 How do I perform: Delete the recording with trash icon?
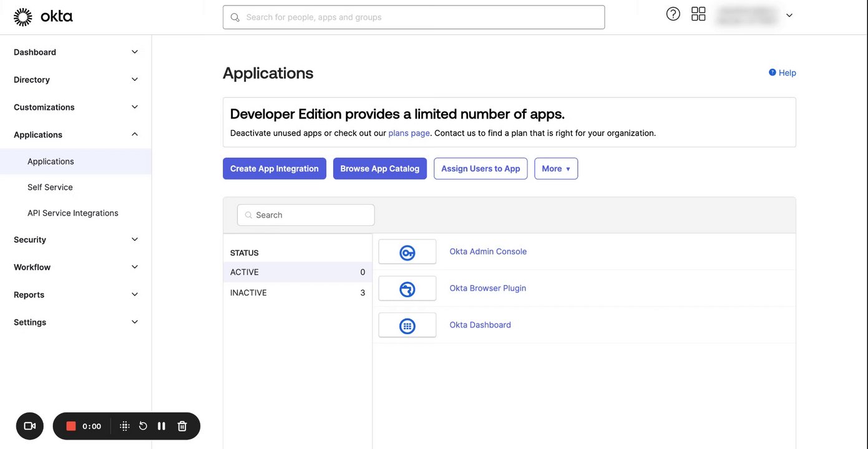tap(182, 426)
